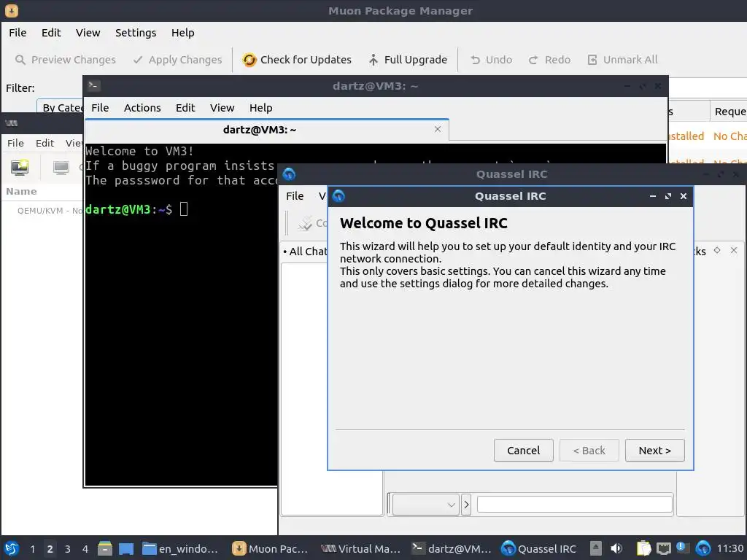Click removable media eject tray icon
Image resolution: width=747 pixels, height=560 pixels.
(595, 548)
